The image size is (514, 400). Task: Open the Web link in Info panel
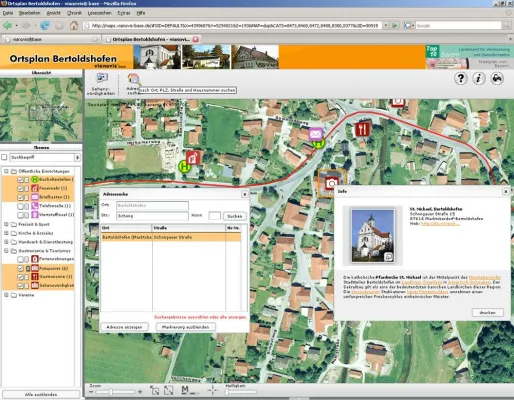tap(440, 224)
